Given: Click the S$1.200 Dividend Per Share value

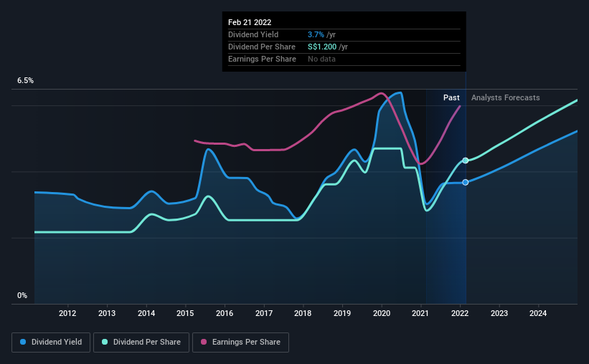Looking at the screenshot, I should tap(332, 47).
